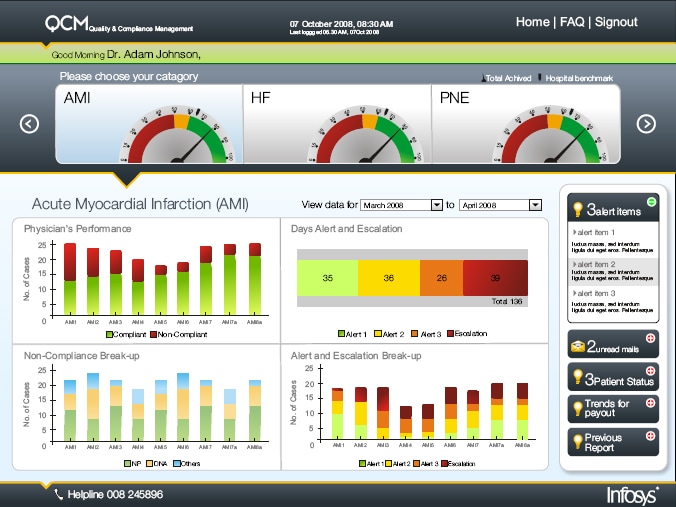Click the Total Achived legend marker
This screenshot has width=676, height=507.
coord(484,78)
